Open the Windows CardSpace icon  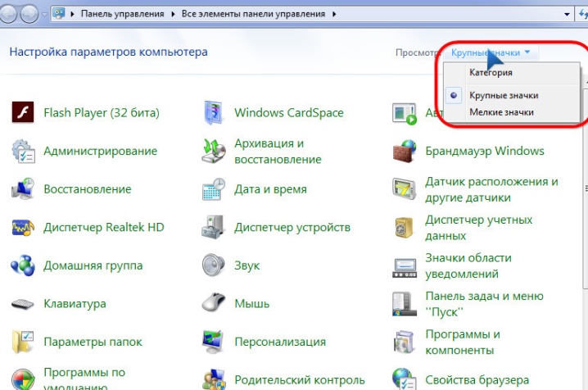pos(214,112)
